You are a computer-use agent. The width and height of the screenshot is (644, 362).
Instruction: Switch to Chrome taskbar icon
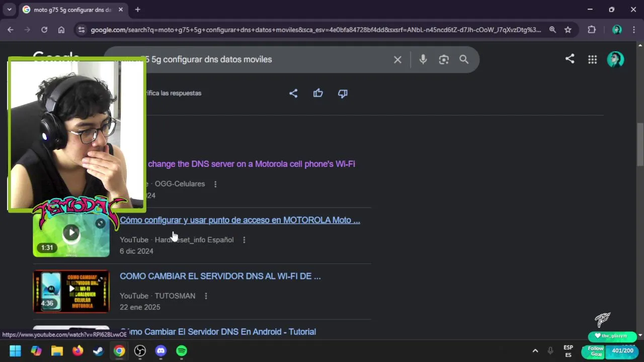[x=119, y=351]
